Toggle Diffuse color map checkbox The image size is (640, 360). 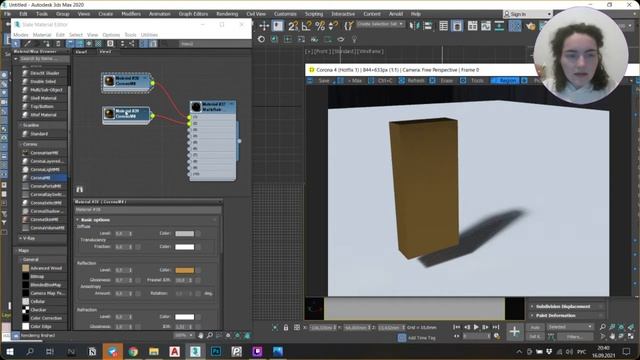click(198, 233)
